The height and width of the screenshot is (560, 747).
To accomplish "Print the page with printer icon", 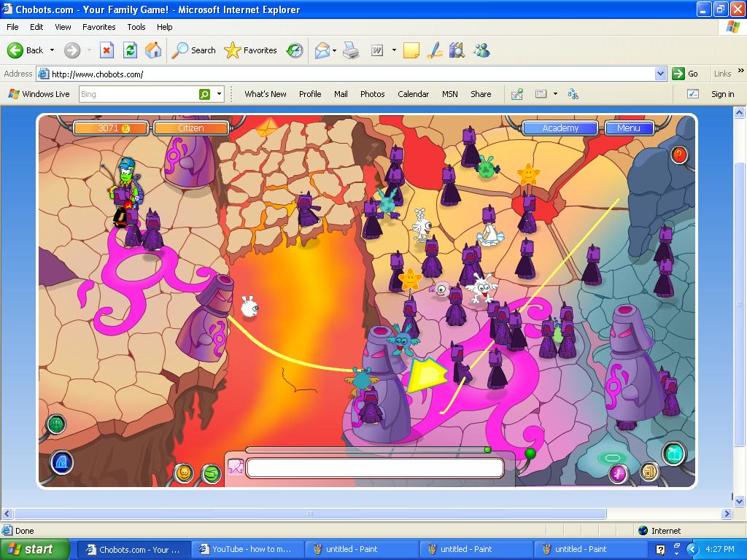I will pyautogui.click(x=351, y=50).
